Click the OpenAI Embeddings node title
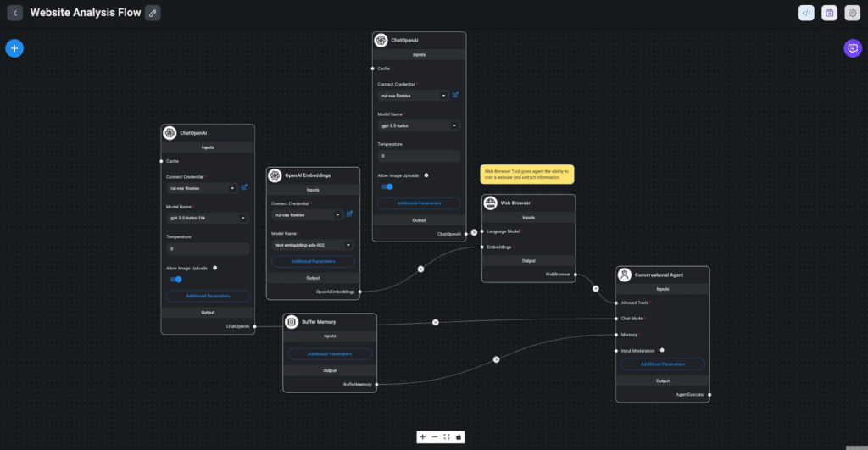 click(x=308, y=175)
